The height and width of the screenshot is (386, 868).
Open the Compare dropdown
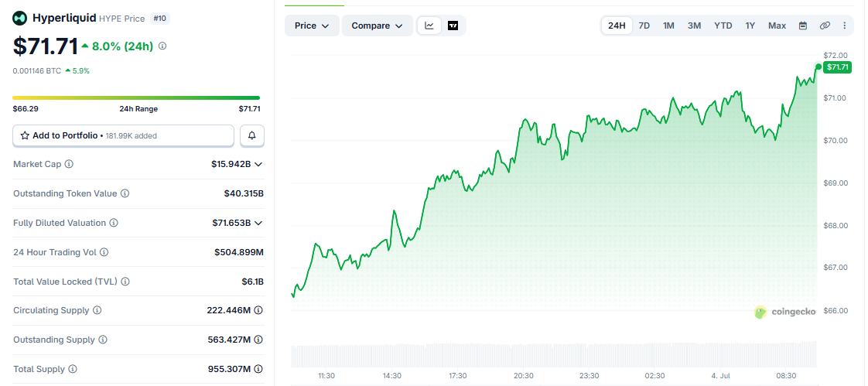pos(377,26)
